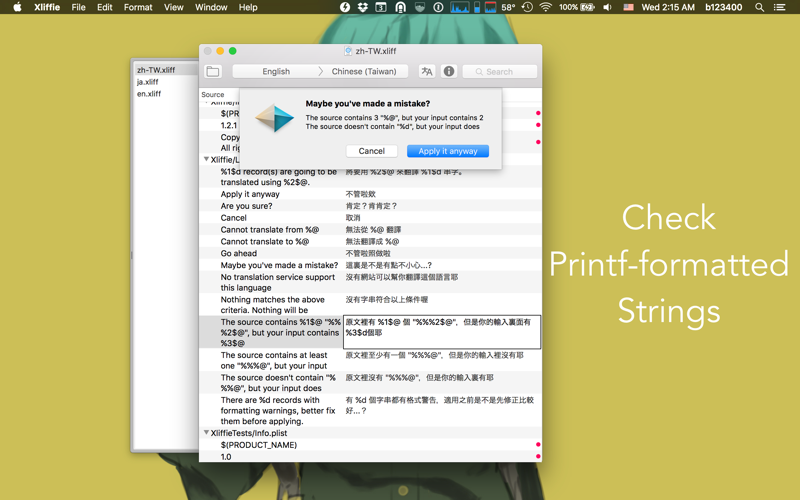Click the clock showing Wed 2:15 AM

coord(668,7)
